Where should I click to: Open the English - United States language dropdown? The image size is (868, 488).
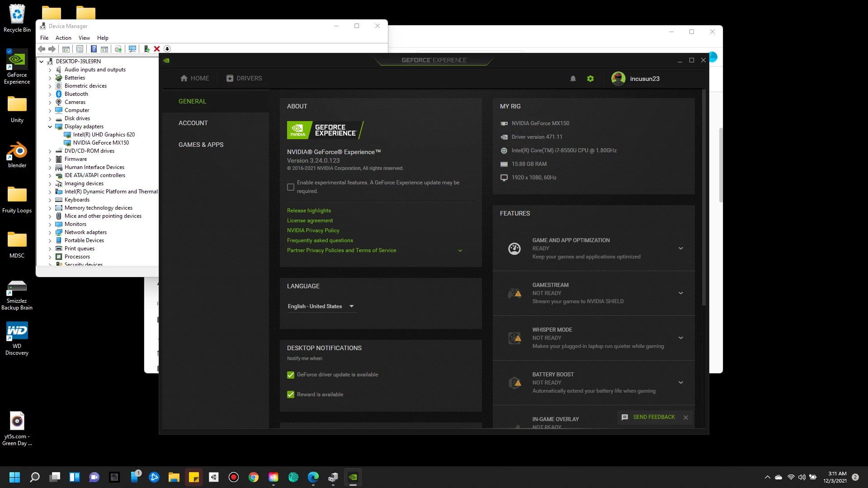(x=321, y=306)
